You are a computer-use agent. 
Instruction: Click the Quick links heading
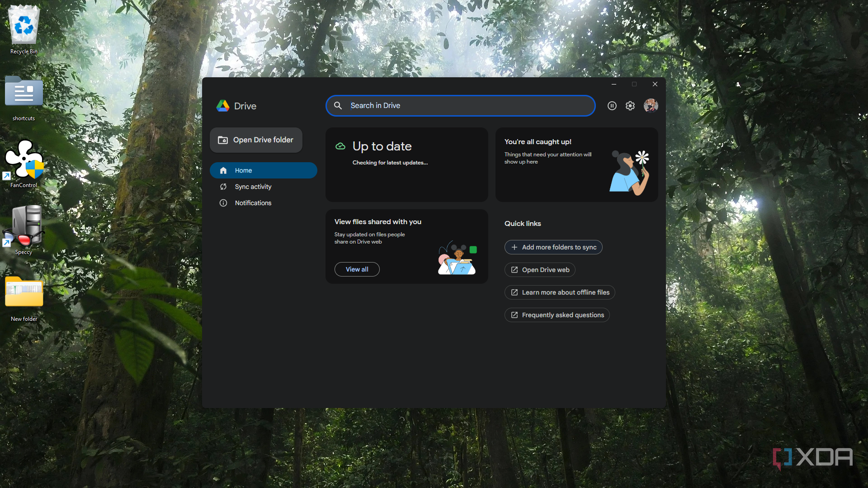pos(523,224)
